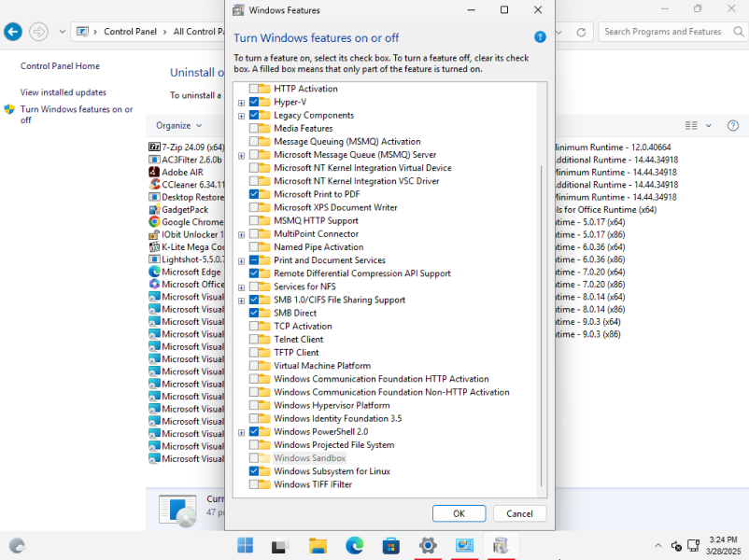Click the Cancel button
This screenshot has width=749, height=560.
tap(519, 513)
